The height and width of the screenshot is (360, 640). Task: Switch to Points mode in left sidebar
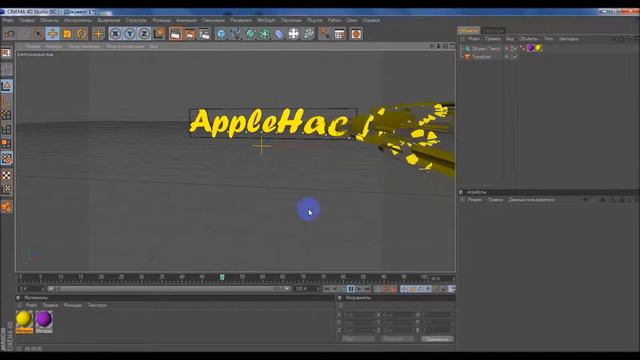pyautogui.click(x=7, y=115)
